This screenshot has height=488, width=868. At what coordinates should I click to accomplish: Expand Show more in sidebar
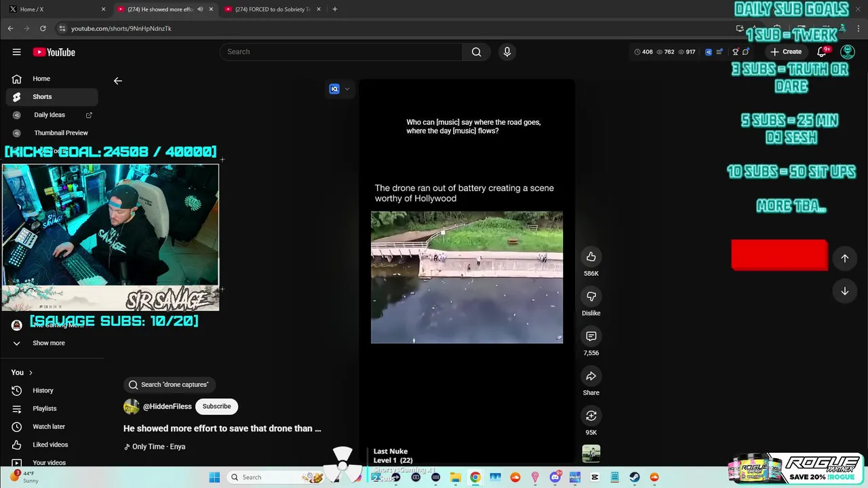[x=49, y=343]
